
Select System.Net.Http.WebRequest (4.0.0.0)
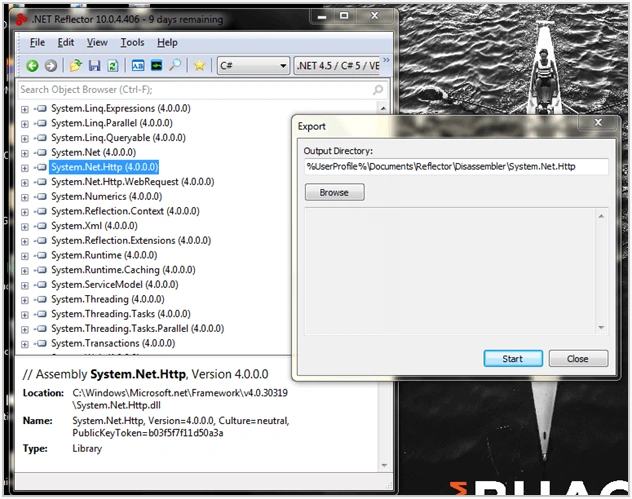pyautogui.click(x=133, y=182)
